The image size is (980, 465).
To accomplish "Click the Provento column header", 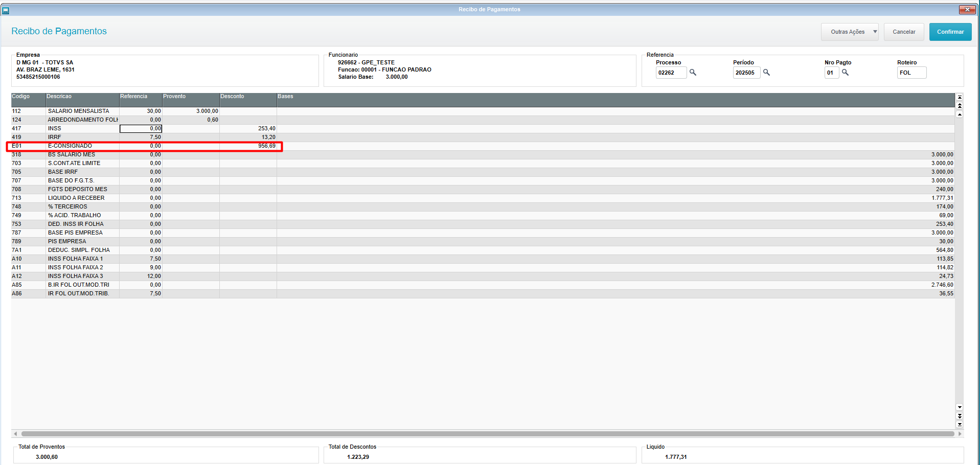I will click(191, 100).
